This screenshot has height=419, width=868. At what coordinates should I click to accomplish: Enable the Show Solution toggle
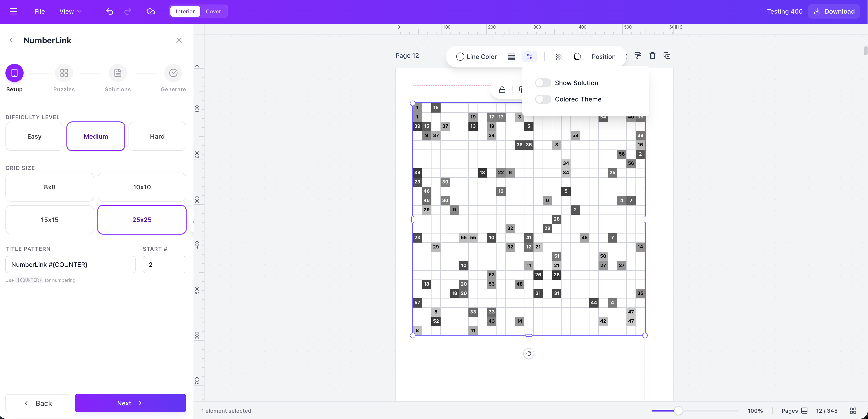[543, 82]
